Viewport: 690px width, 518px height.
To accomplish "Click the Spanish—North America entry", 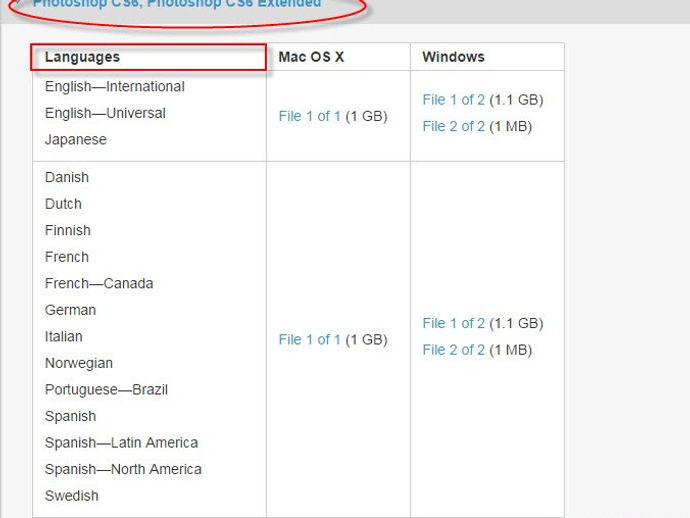I will [x=123, y=470].
